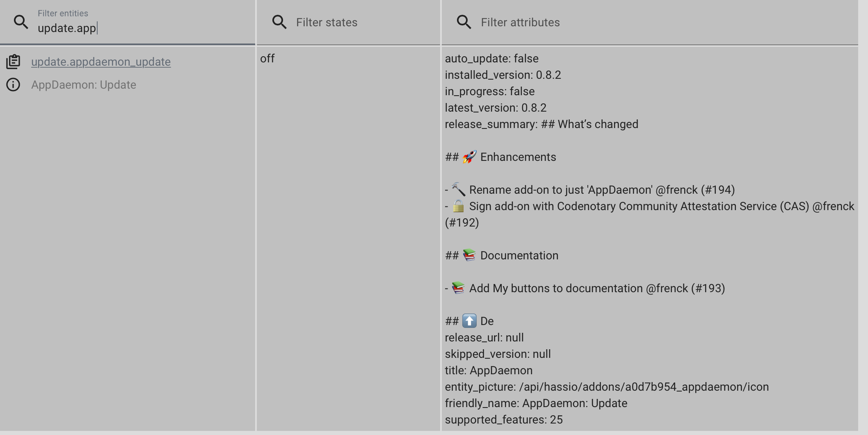Open the update.appdaemon_update entity link

point(101,62)
